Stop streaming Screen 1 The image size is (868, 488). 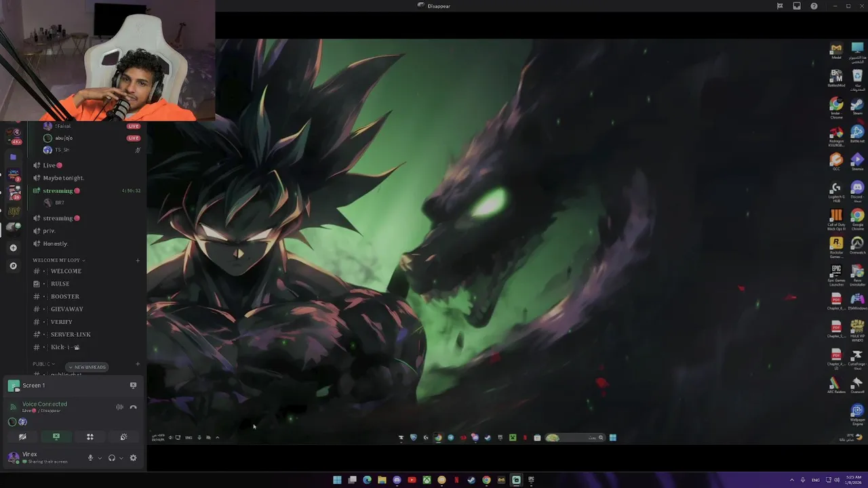(133, 385)
